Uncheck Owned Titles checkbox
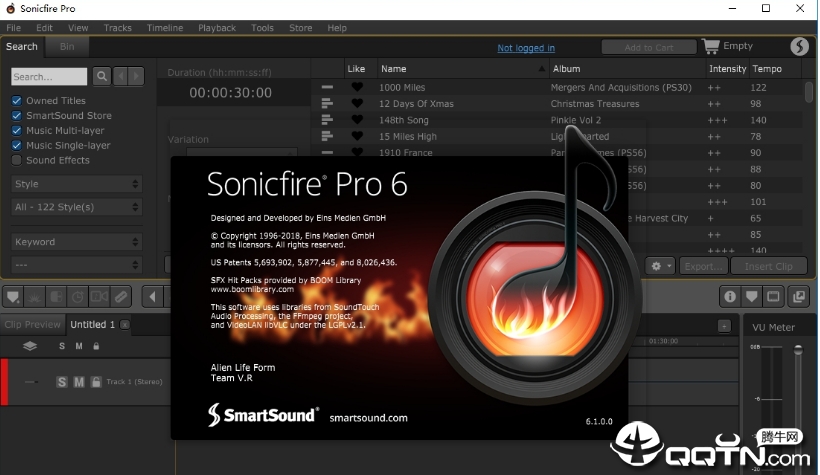The width and height of the screenshot is (820, 475). 17,100
